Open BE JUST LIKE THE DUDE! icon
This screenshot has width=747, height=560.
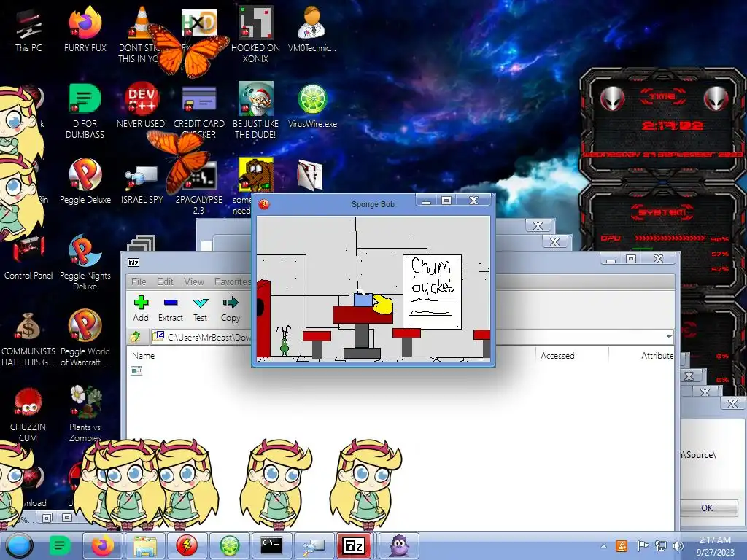point(255,111)
